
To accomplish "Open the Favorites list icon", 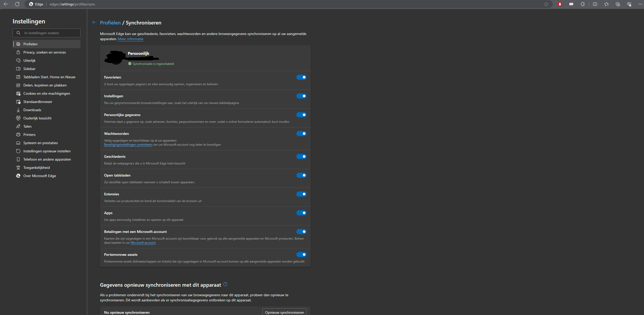I will tap(606, 4).
